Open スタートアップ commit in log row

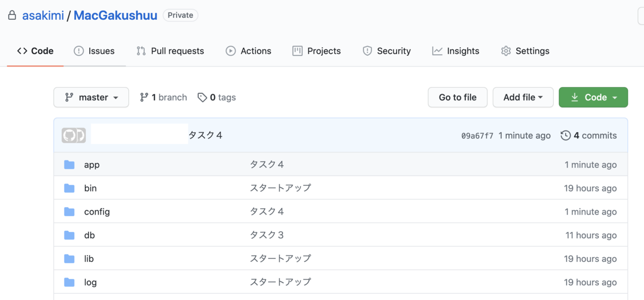tap(280, 282)
